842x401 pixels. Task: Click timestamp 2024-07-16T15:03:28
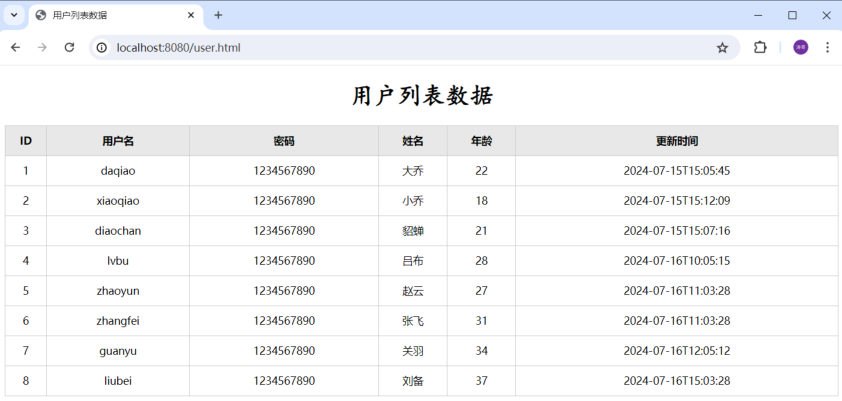[677, 381]
